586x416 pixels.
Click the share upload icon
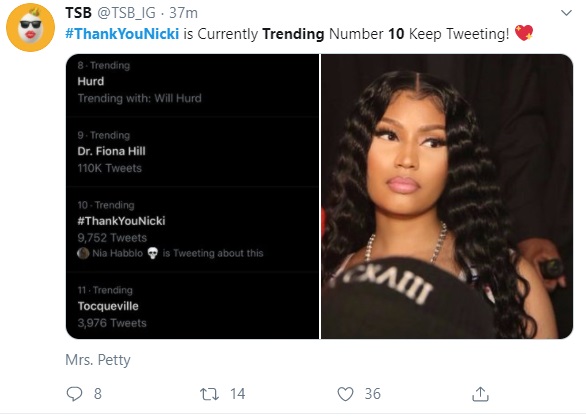tap(480, 394)
